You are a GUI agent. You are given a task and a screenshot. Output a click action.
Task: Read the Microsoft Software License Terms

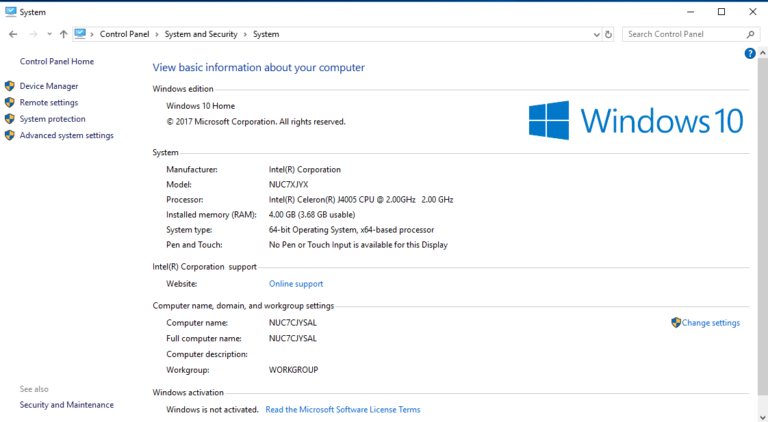[x=343, y=410]
